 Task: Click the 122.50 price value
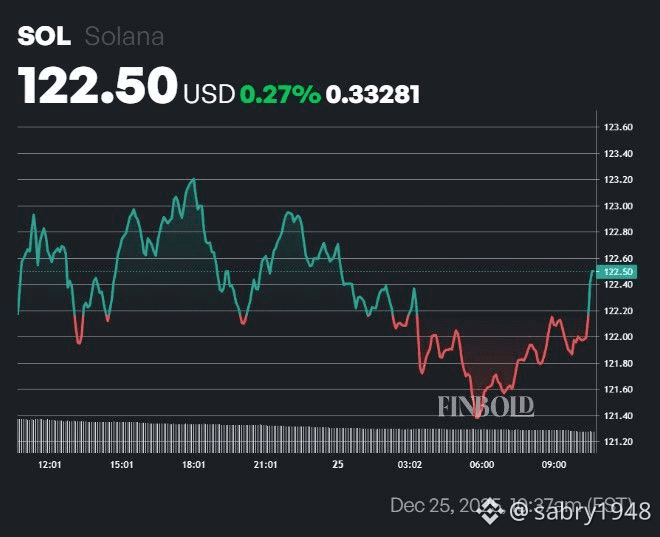(x=97, y=86)
